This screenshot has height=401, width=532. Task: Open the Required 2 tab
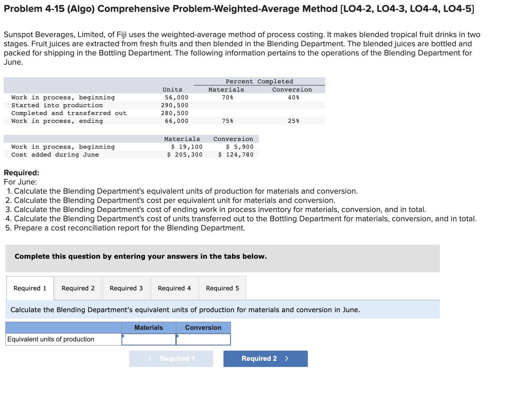pyautogui.click(x=78, y=288)
